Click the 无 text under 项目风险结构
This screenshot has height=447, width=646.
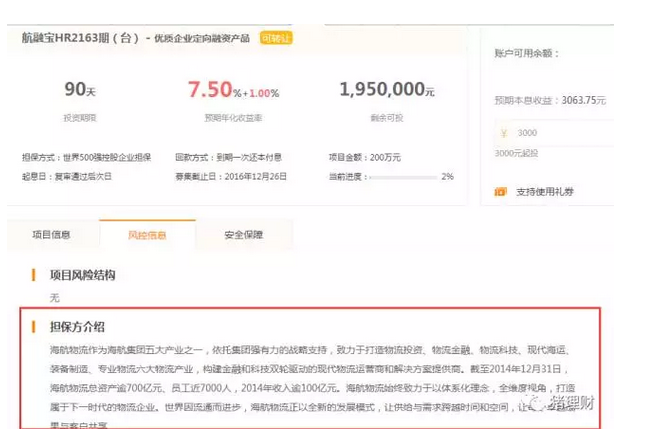coord(55,297)
